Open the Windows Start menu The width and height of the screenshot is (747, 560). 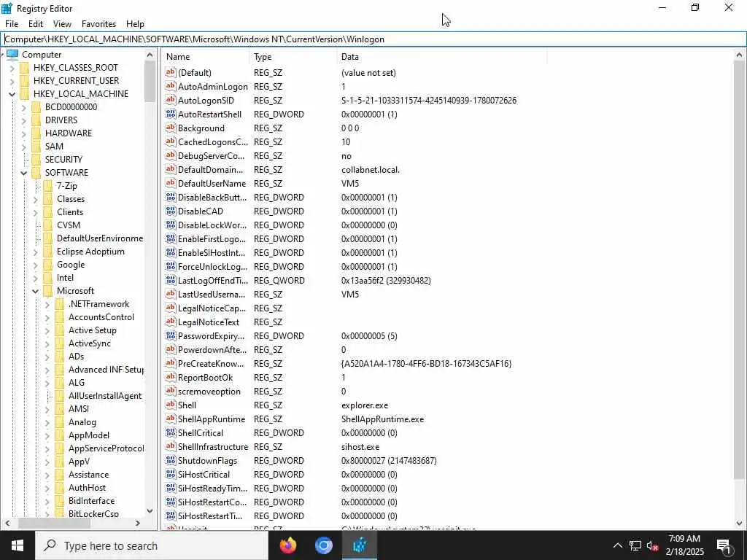(18, 545)
